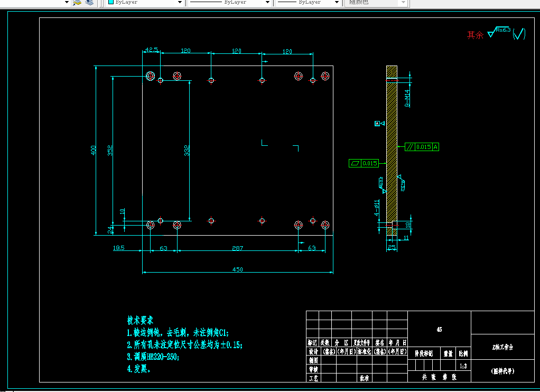Click the 42.5 dimension text
540x392 pixels.
[x=151, y=50]
